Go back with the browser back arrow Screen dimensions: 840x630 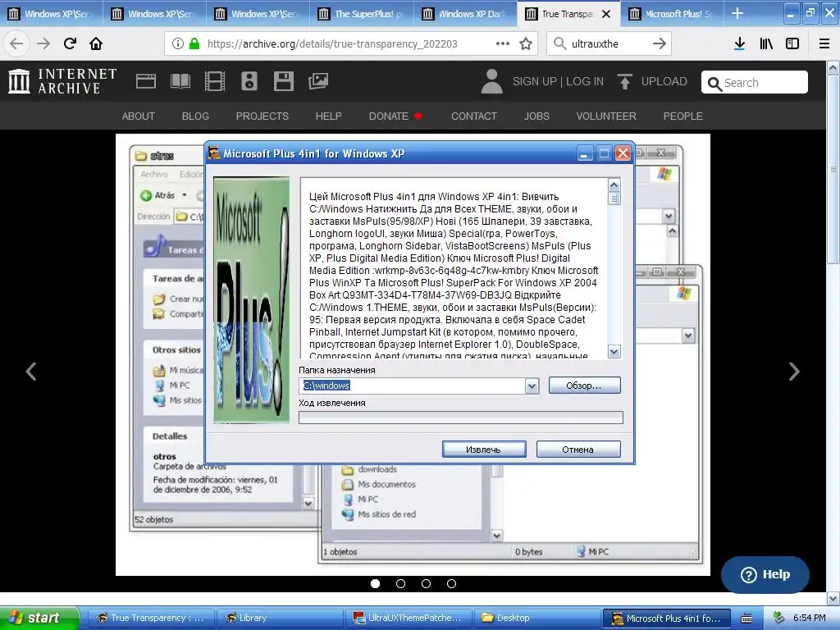16,44
